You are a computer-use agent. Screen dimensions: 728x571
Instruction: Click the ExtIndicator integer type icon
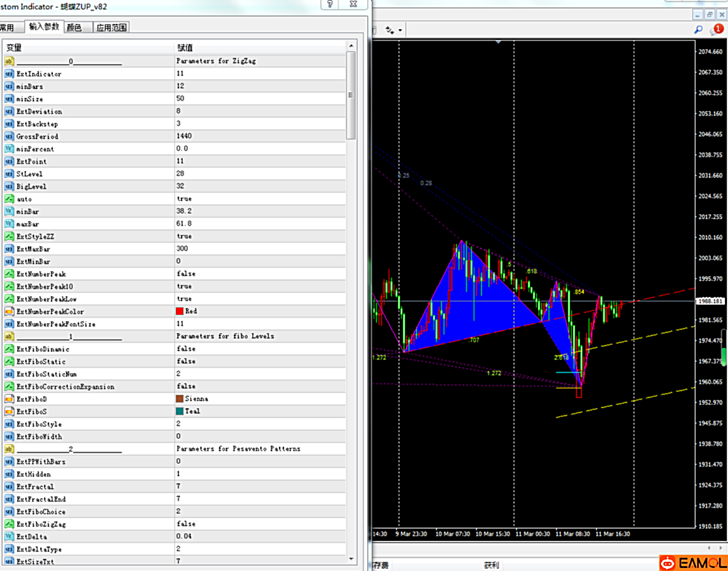(x=9, y=74)
